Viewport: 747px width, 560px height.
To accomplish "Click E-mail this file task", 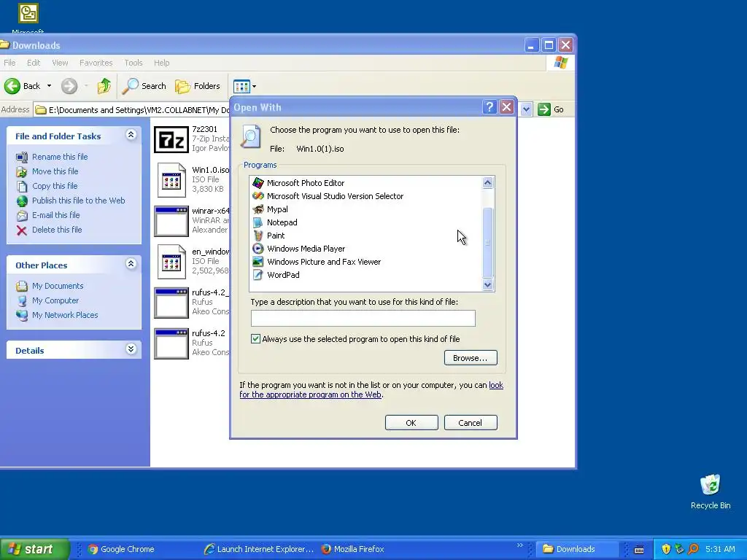I will [x=55, y=215].
